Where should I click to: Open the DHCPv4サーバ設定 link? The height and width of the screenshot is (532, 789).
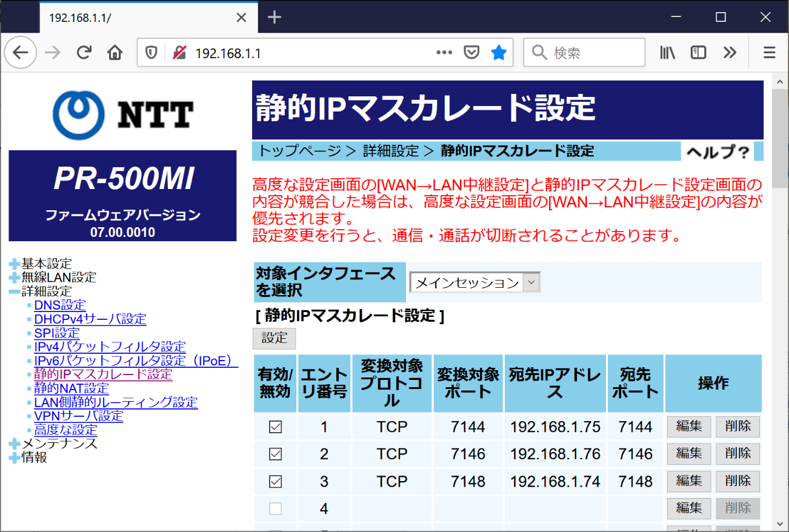point(90,319)
